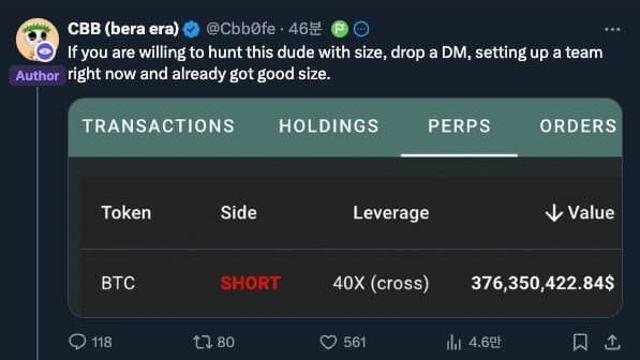Open the ORDERS tab
This screenshot has width=640, height=360.
click(x=578, y=126)
